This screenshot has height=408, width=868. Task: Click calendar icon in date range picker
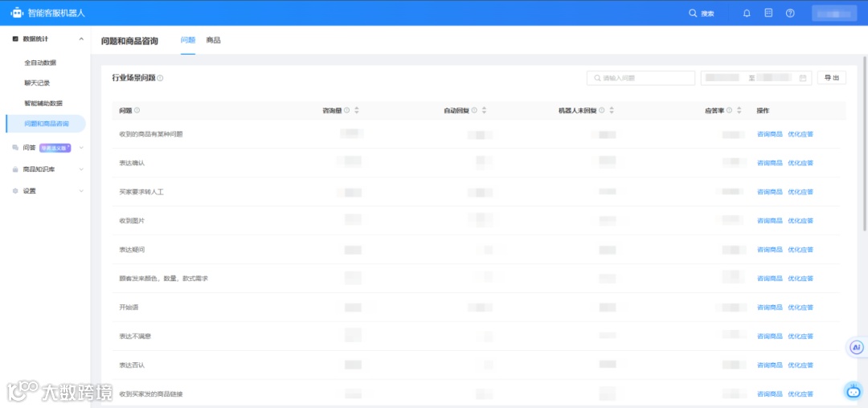point(803,78)
